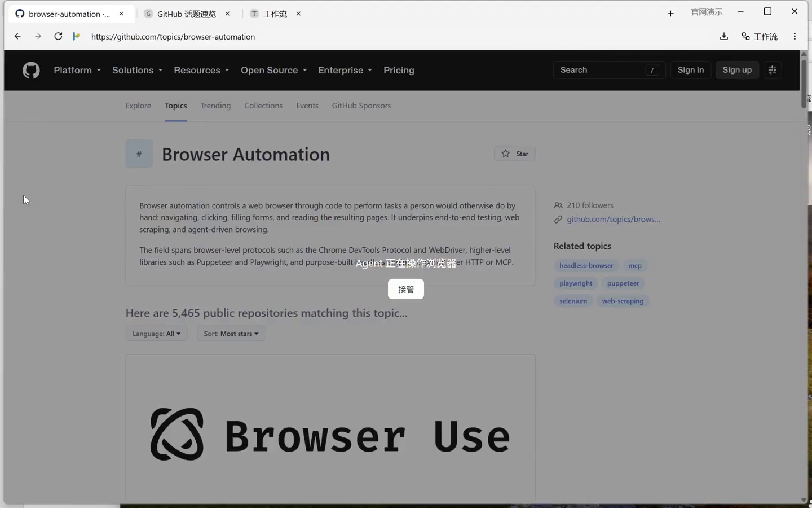
Task: Click the 接管 takeover button
Action: (406, 289)
